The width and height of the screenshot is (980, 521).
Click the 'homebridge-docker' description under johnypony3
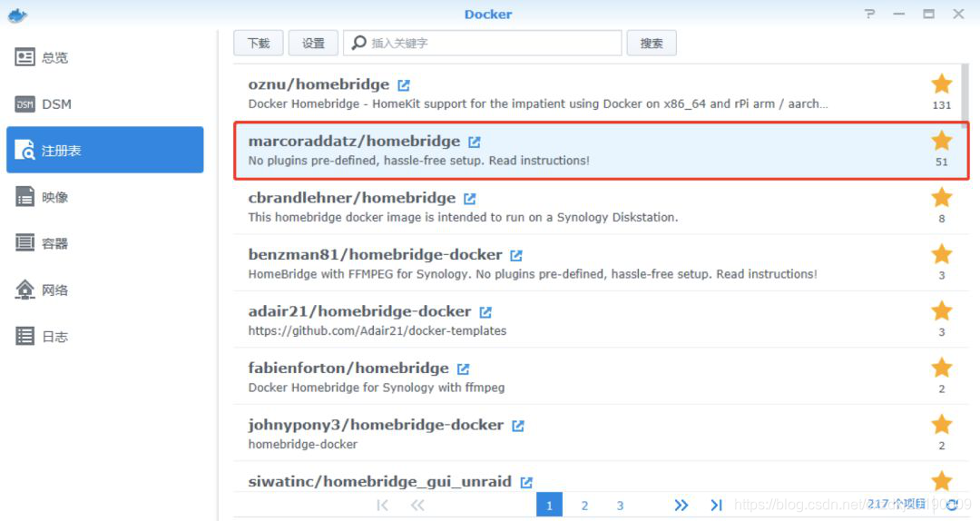[x=302, y=445]
